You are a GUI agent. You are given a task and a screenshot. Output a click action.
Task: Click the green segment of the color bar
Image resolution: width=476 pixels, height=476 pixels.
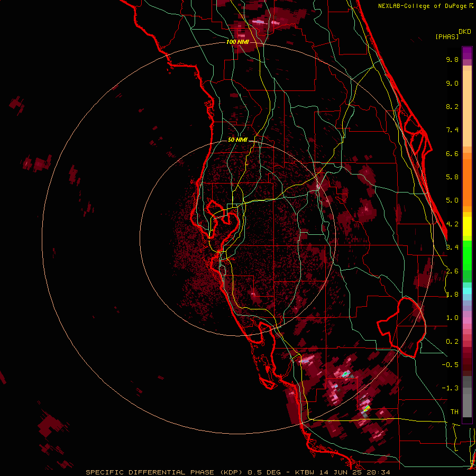point(467,255)
